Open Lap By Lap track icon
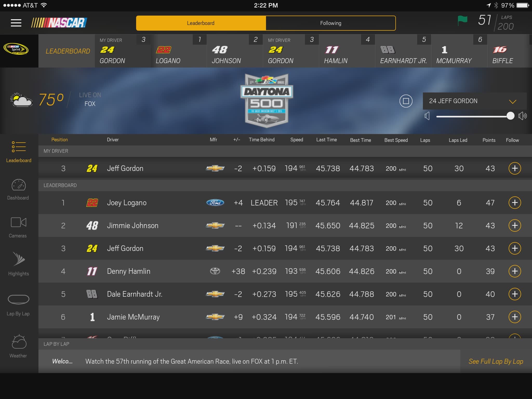This screenshot has width=532, height=399. click(x=18, y=300)
